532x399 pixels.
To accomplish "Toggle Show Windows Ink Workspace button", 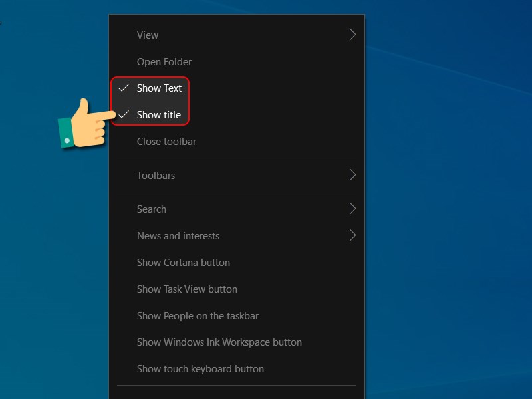I will [237, 342].
